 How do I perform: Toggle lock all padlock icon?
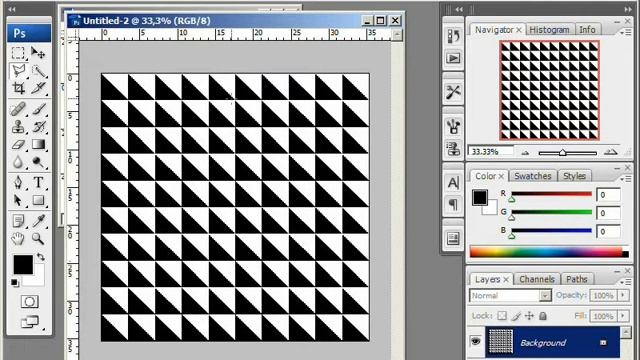click(543, 316)
